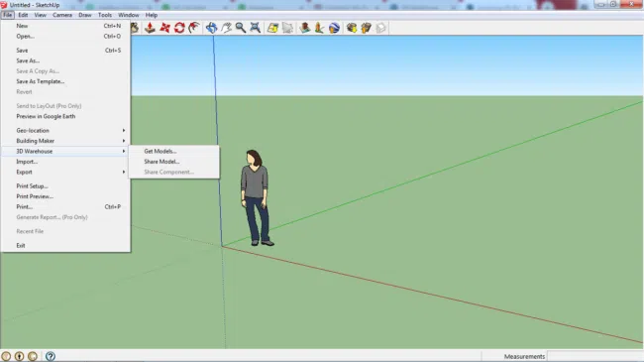The height and width of the screenshot is (362, 644).
Task: Select Share Model... in the submenu
Action: click(x=174, y=162)
